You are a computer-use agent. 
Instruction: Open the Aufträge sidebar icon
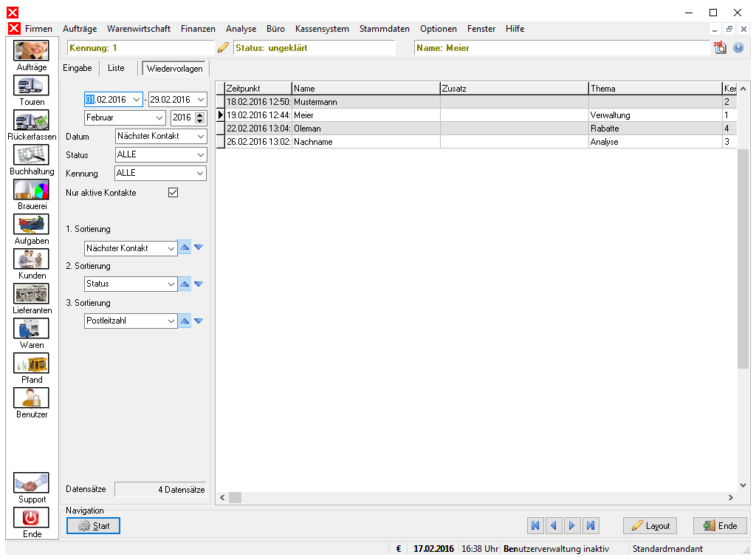pyautogui.click(x=31, y=51)
